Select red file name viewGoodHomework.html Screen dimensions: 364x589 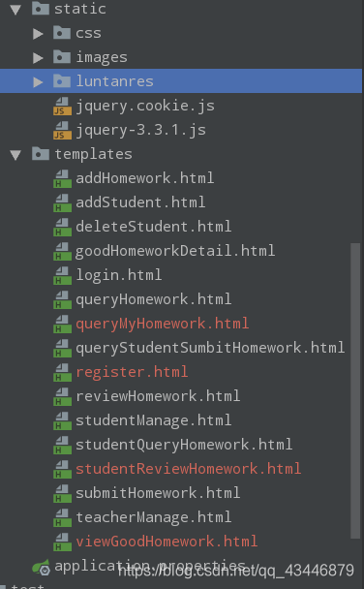click(167, 542)
